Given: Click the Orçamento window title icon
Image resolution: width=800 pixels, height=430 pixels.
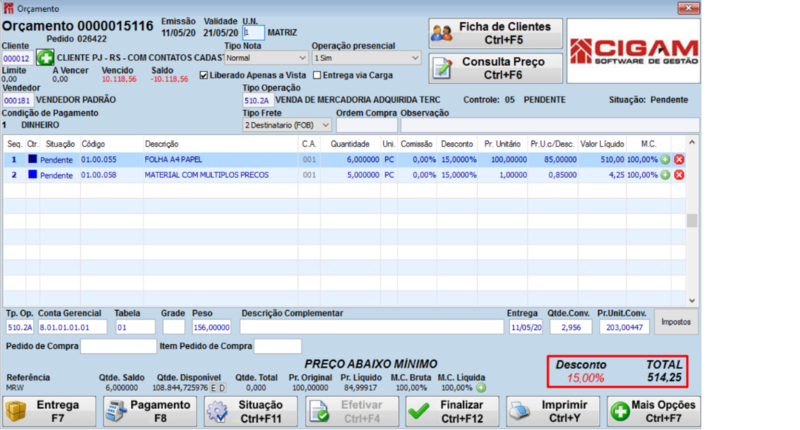Looking at the screenshot, I should 8,8.
